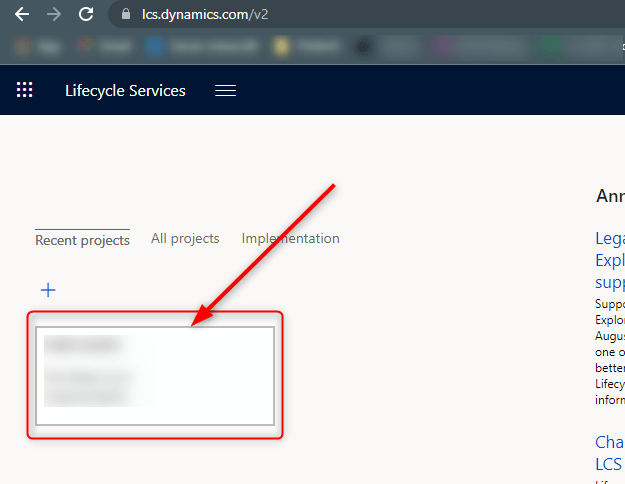The width and height of the screenshot is (625, 484).
Task: Click the Lifecycle Services header title
Action: (x=125, y=90)
